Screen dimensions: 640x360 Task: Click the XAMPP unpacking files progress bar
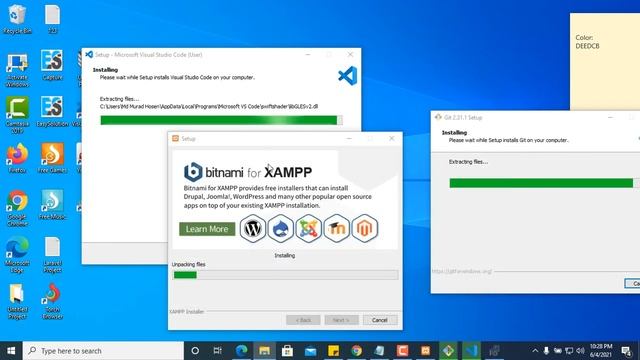[x=285, y=275]
